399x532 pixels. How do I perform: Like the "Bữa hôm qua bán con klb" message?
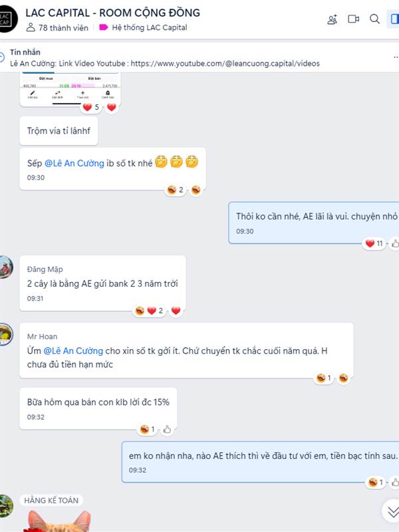[167, 430]
